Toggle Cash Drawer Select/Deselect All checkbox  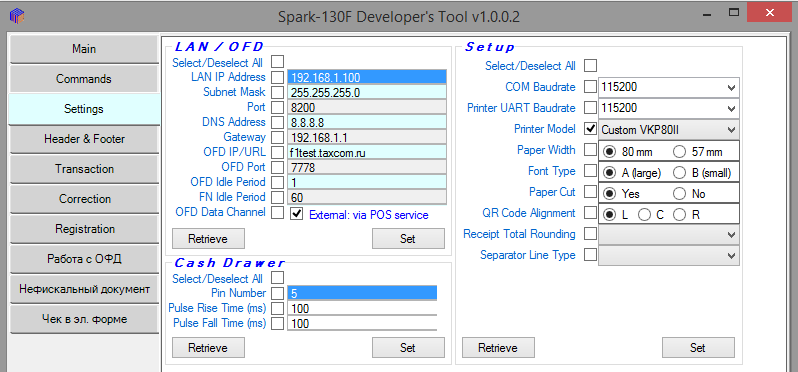pyautogui.click(x=277, y=278)
